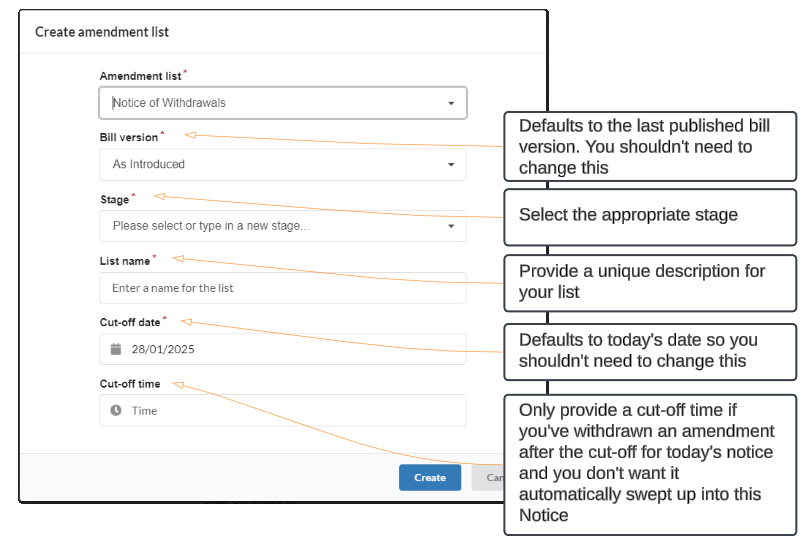Click the Create button

coord(430,478)
